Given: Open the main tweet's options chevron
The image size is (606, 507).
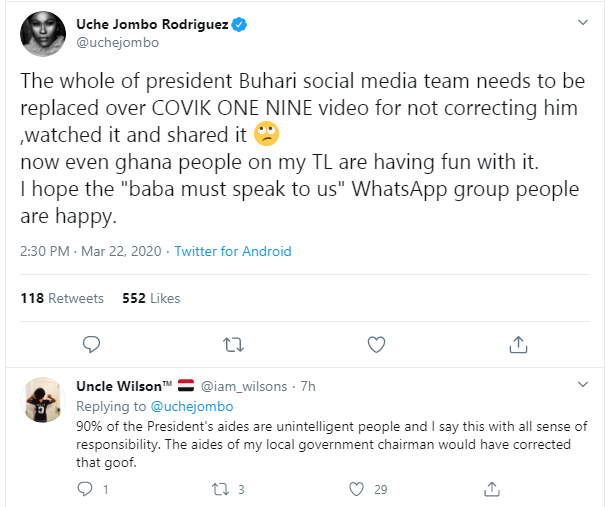Looking at the screenshot, I should point(584,22).
